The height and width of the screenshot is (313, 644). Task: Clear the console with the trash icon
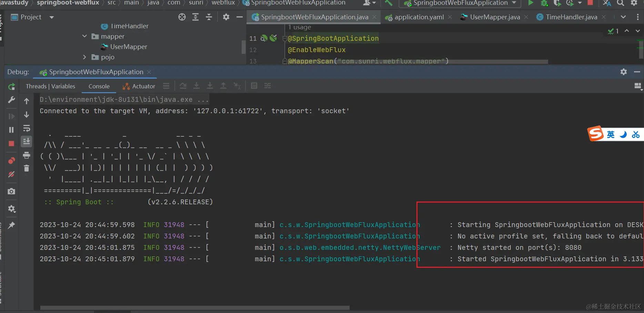pos(27,168)
